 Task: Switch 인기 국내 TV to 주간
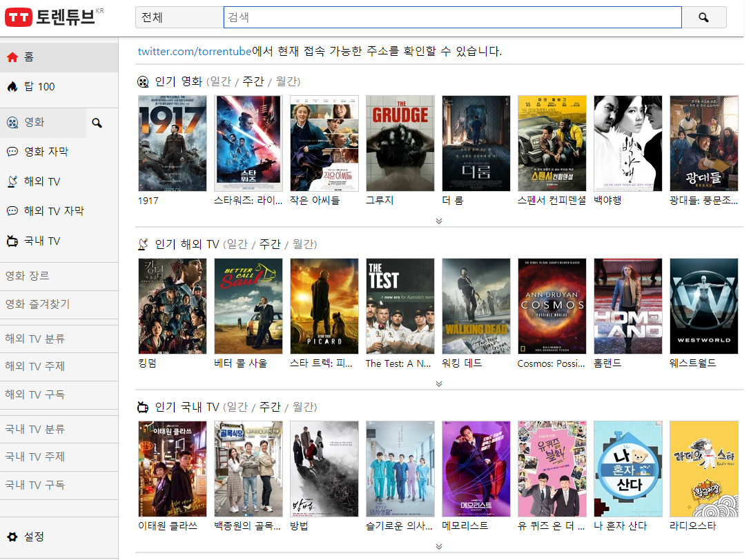pos(270,407)
